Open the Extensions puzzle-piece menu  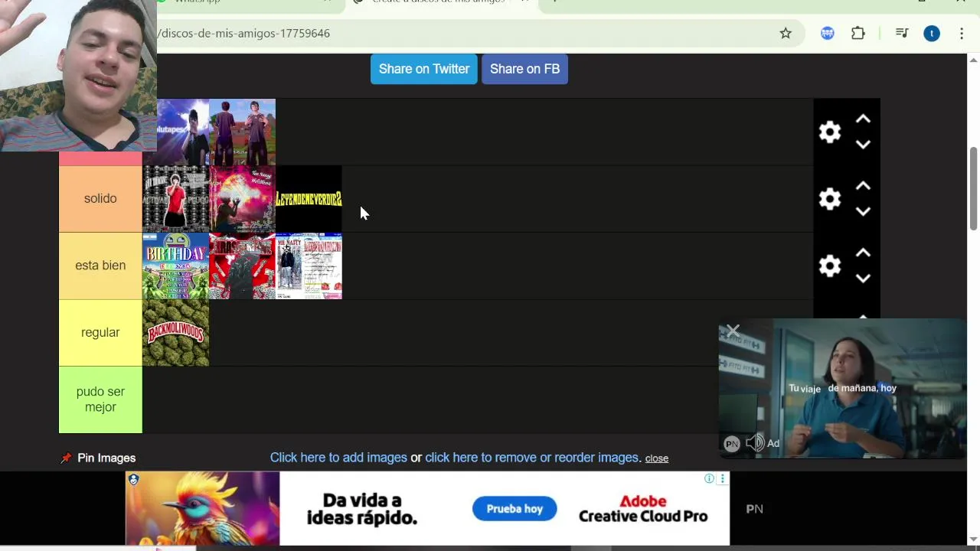click(858, 33)
